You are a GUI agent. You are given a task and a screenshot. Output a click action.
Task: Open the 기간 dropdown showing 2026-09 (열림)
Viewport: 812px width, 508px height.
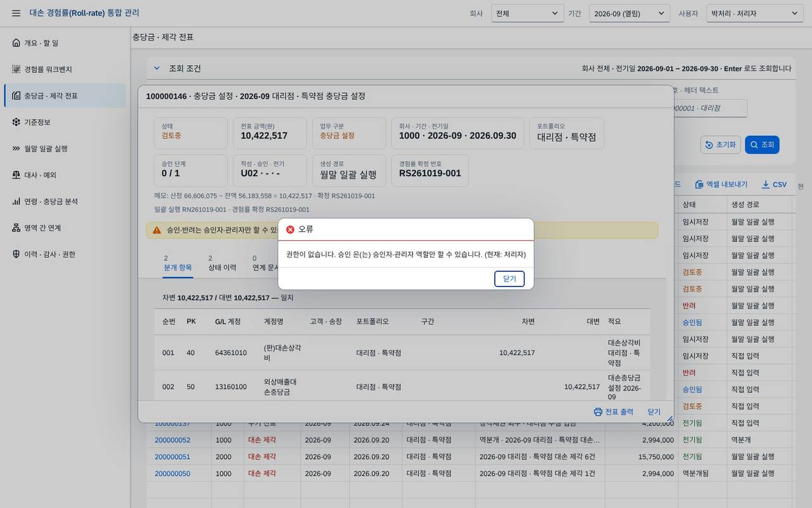click(x=629, y=13)
